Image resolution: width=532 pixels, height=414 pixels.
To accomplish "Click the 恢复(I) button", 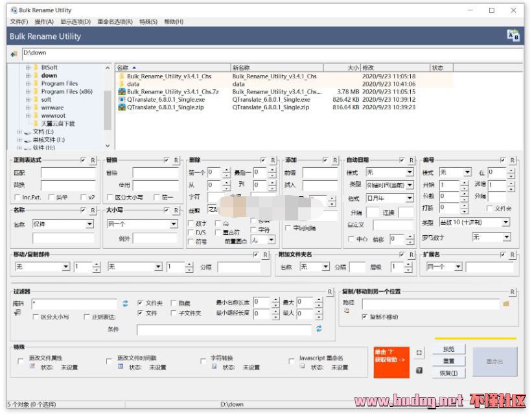I will (x=449, y=373).
